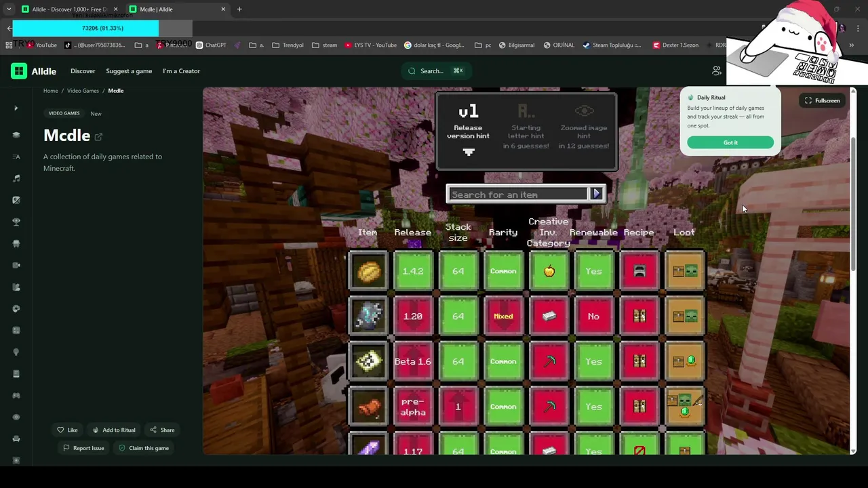Screen dimensions: 868x488
Task: Click the pre-alpha row item icon
Action: pos(368,407)
